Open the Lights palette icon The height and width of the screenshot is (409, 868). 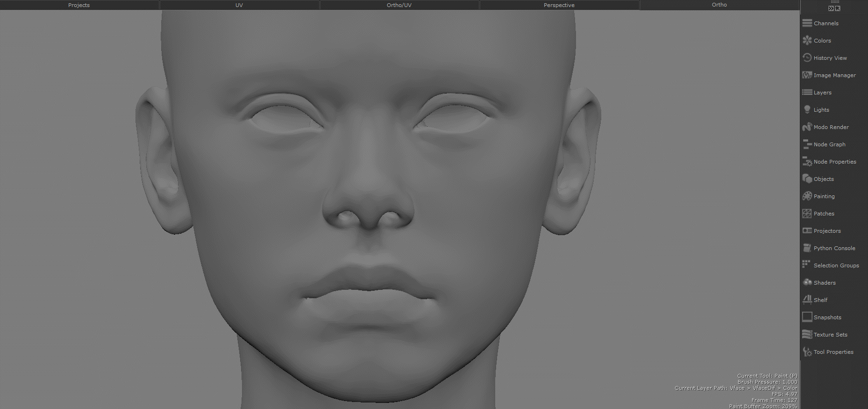click(807, 109)
